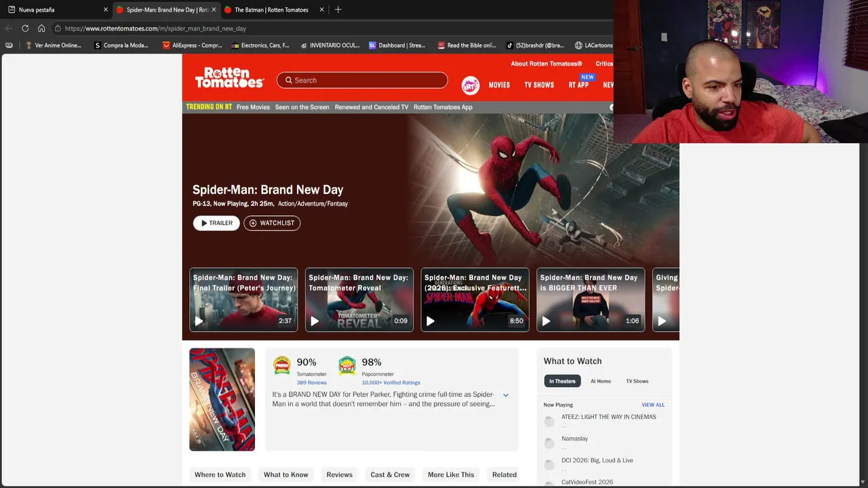Open the 10,000+ Verified Ratings link

point(391,382)
